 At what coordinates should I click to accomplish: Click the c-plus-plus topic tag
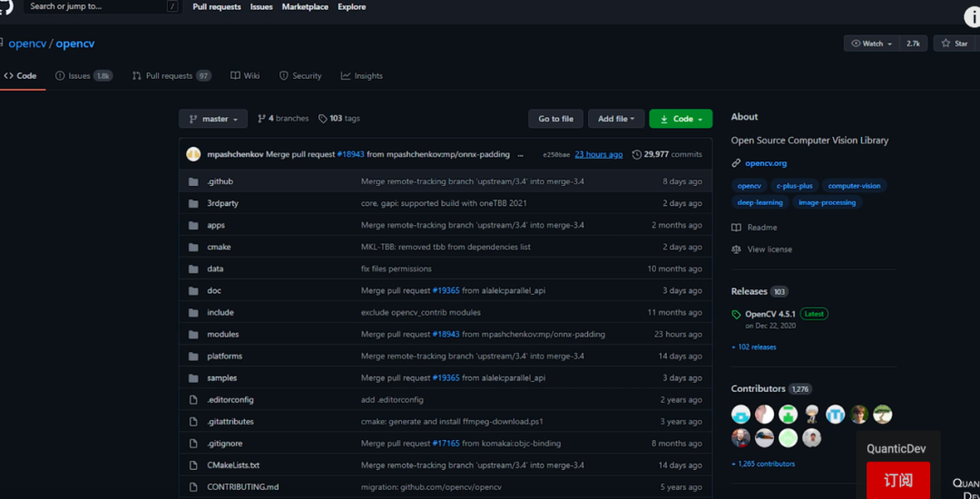[794, 186]
